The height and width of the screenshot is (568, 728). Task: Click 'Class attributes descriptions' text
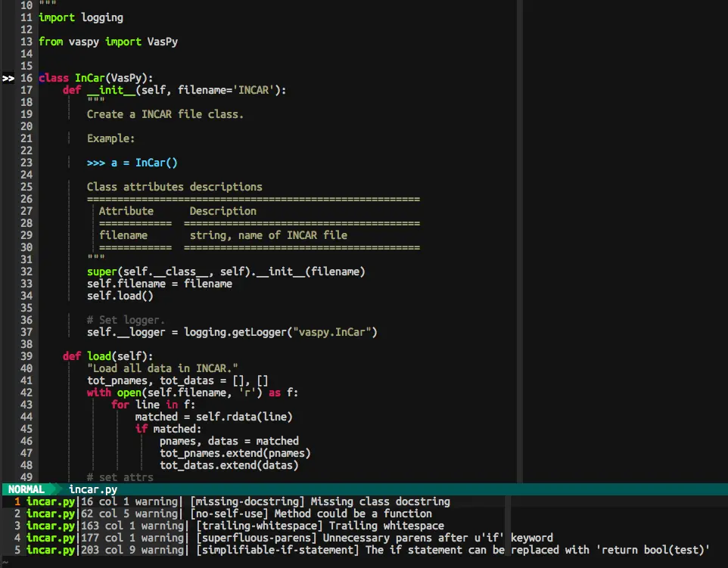(175, 187)
